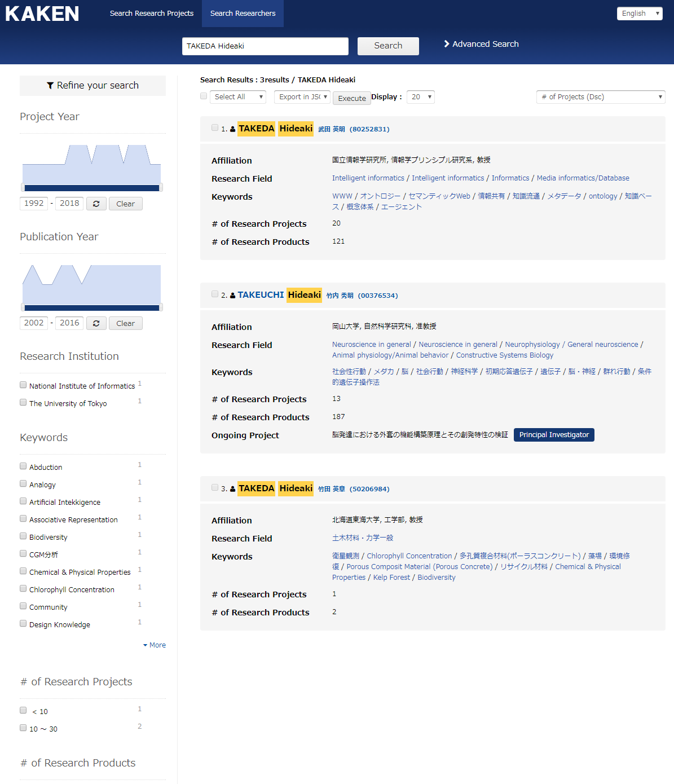Click the funnel icon beside Refine your search

(x=50, y=86)
